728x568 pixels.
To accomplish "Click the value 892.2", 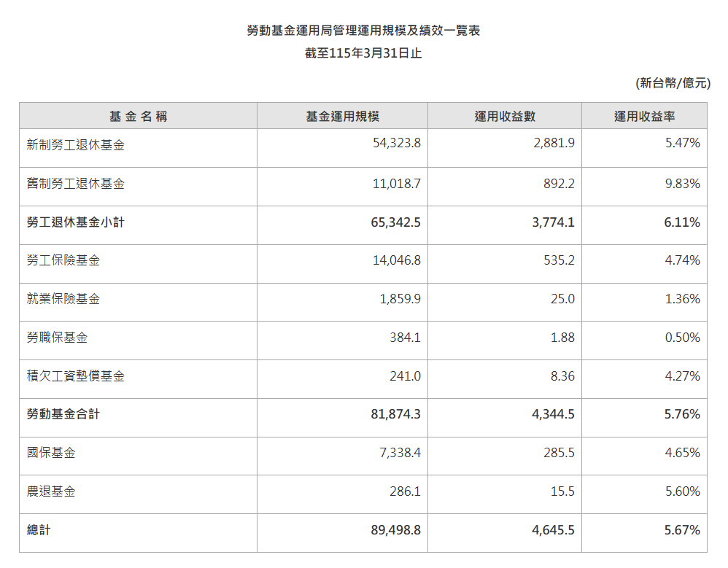I will (x=559, y=184).
